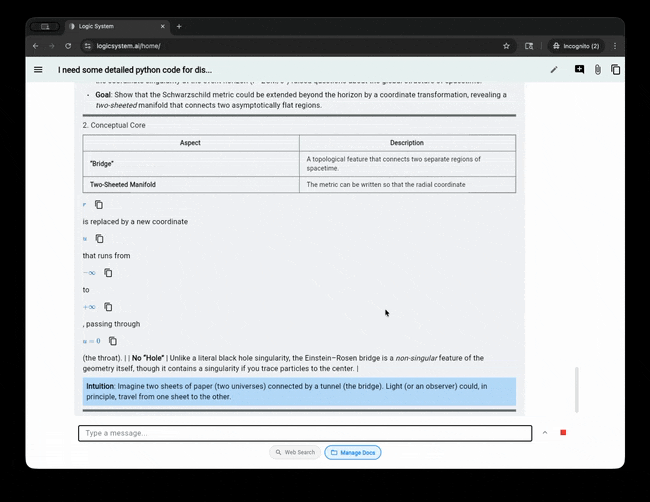The width and height of the screenshot is (650, 502).
Task: Focus the 'Type a message...' input field
Action: click(x=304, y=433)
